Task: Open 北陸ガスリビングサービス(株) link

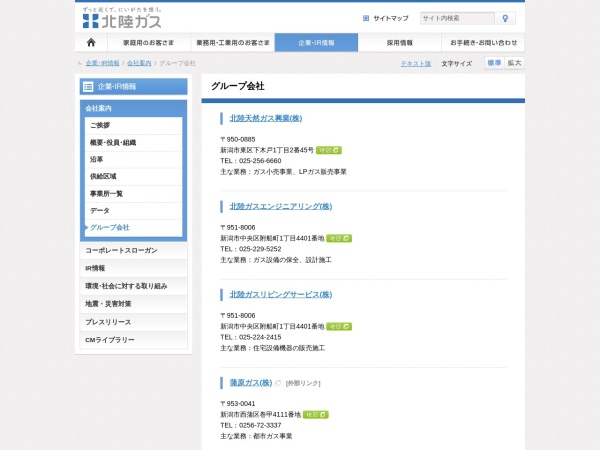Action: coord(280,295)
